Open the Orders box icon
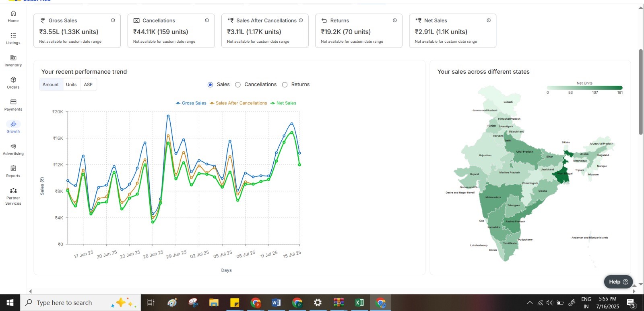644x311 pixels. point(13,80)
